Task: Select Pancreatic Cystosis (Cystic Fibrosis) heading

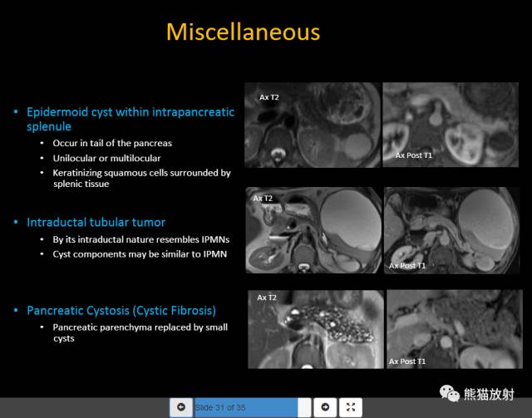Action: [121, 311]
